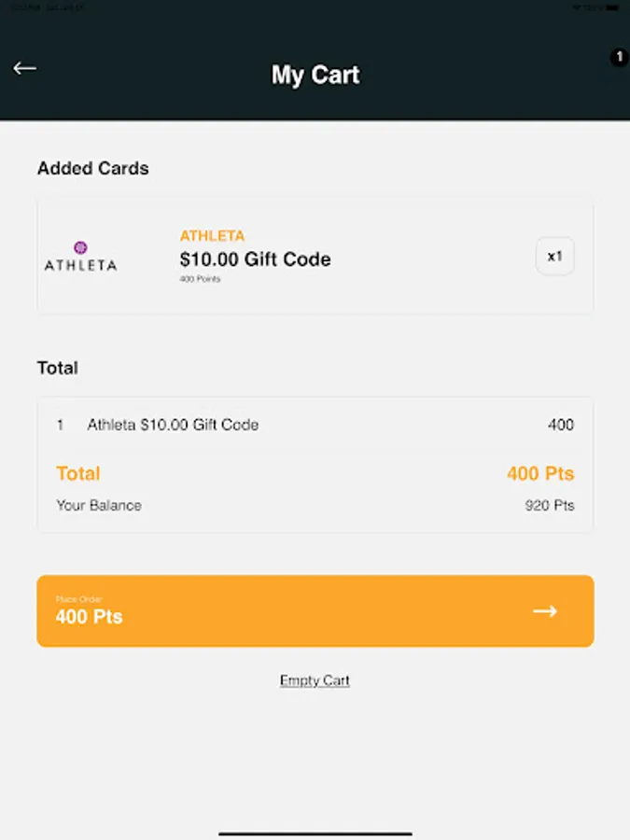The image size is (630, 840).
Task: Tap the My Cart header title
Action: point(315,75)
